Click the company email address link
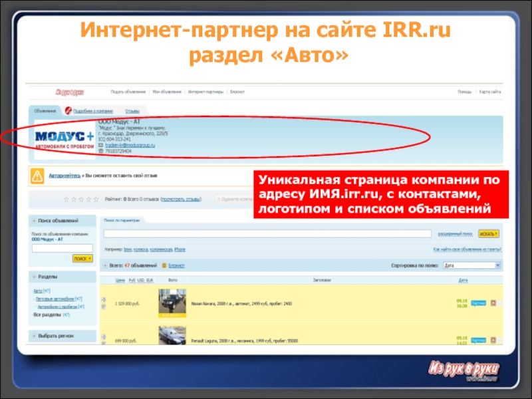The width and height of the screenshot is (532, 399). [130, 145]
